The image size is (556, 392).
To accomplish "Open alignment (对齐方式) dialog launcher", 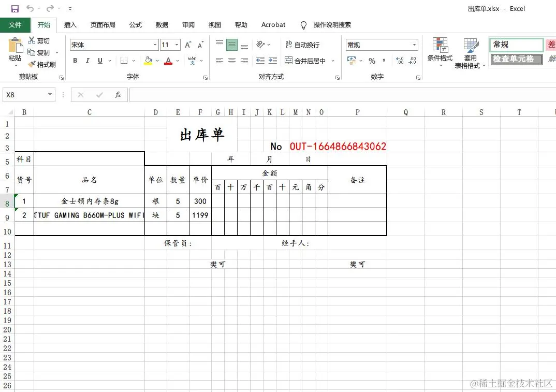I will (x=338, y=78).
